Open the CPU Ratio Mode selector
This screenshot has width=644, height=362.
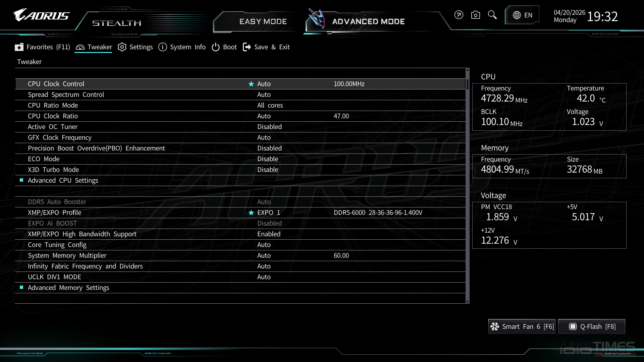pyautogui.click(x=270, y=105)
